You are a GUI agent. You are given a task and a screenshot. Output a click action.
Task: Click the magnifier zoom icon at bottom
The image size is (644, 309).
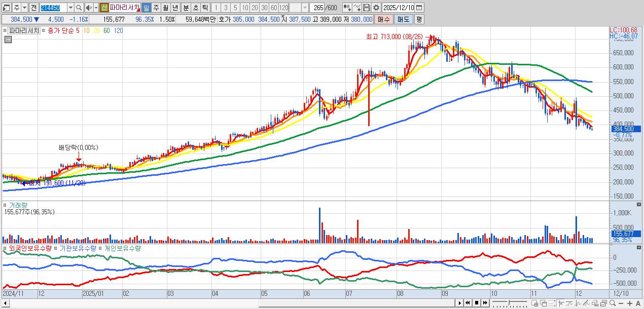(x=613, y=303)
